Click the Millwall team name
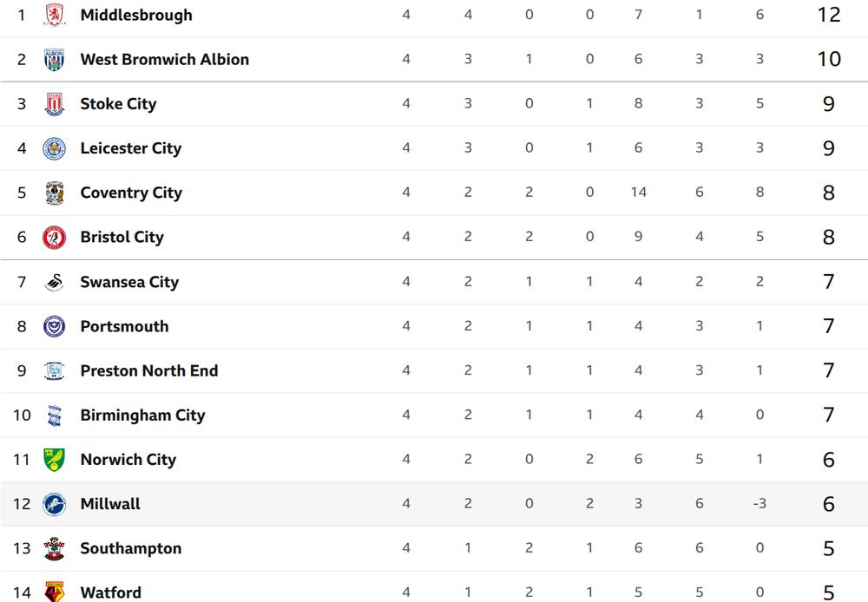The height and width of the screenshot is (602, 868). (110, 504)
